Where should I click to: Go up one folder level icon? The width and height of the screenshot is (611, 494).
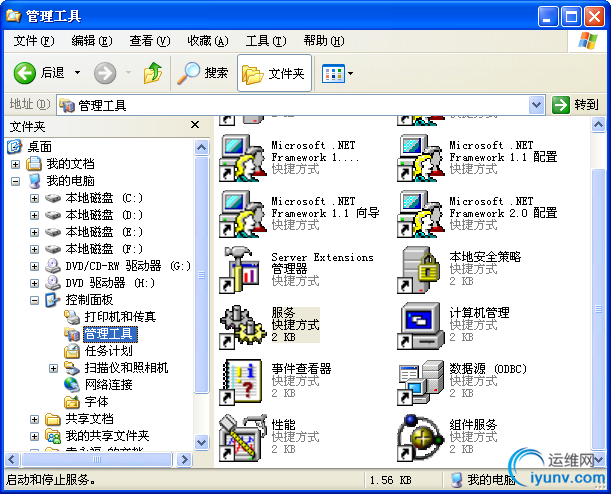153,72
